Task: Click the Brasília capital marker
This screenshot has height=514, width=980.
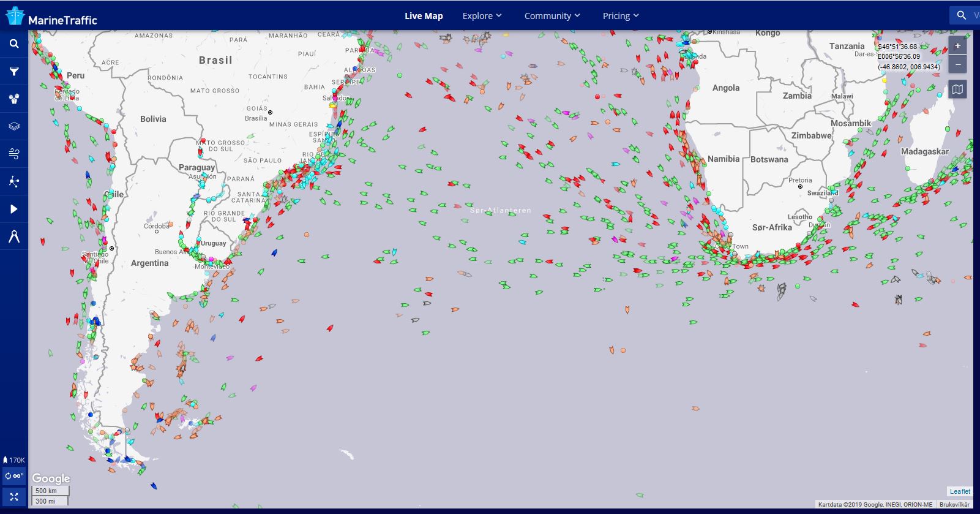Action: coord(270,113)
